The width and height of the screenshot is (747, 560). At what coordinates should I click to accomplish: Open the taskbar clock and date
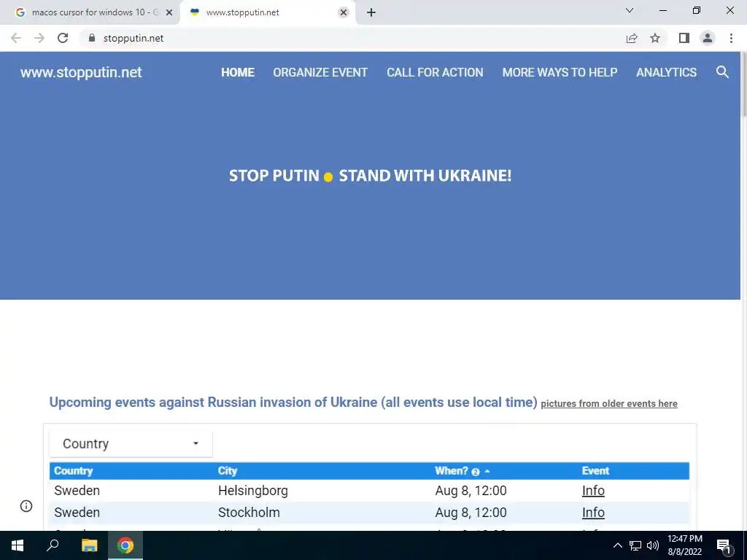[684, 545]
